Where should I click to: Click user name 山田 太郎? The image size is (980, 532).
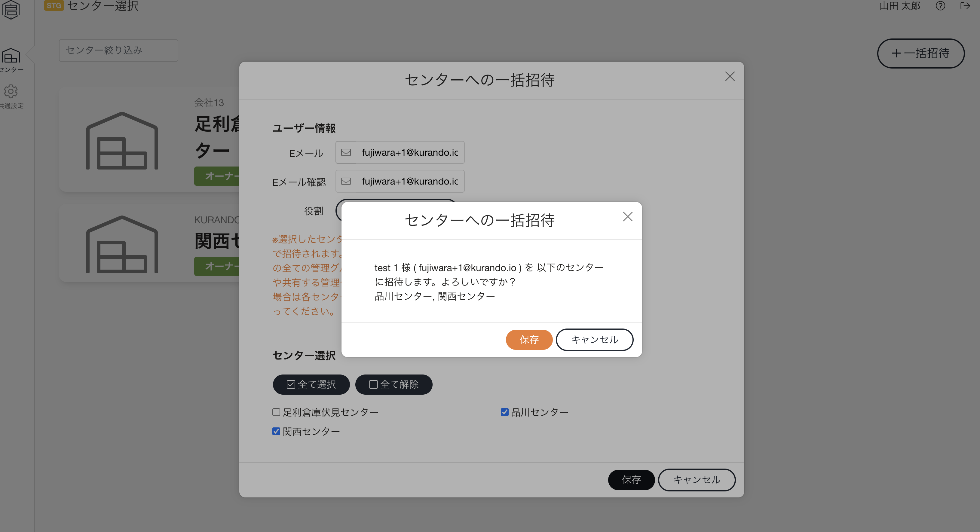pos(900,6)
